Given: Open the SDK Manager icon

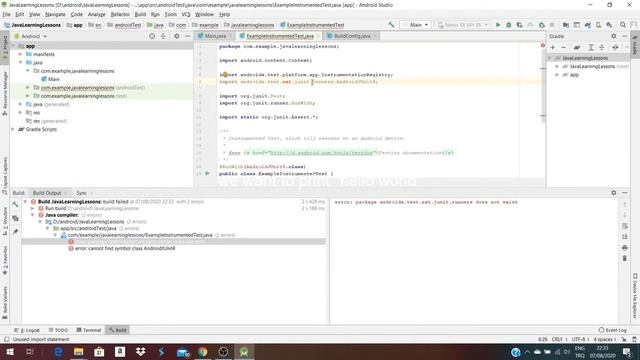Looking at the screenshot, I should click(x=609, y=25).
